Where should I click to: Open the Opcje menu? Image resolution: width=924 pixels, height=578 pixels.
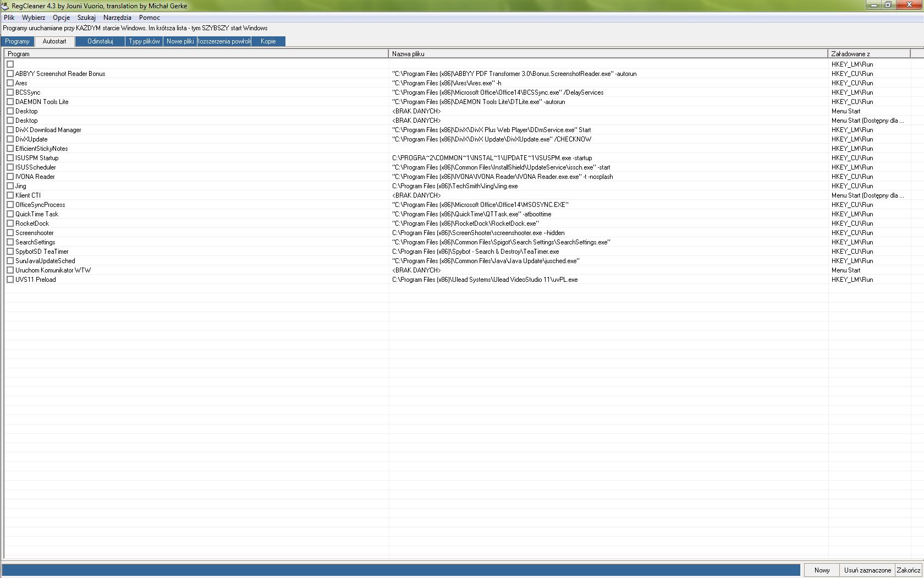click(x=61, y=18)
